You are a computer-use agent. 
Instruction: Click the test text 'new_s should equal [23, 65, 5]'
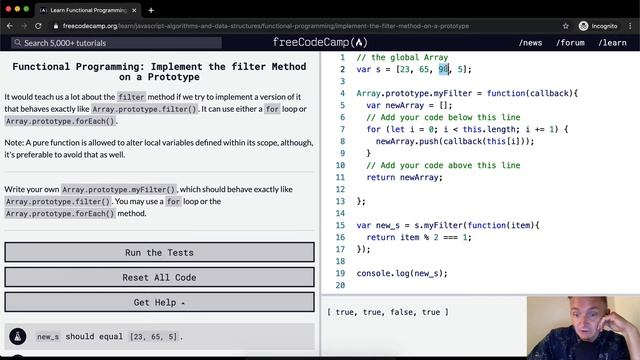[x=109, y=337]
